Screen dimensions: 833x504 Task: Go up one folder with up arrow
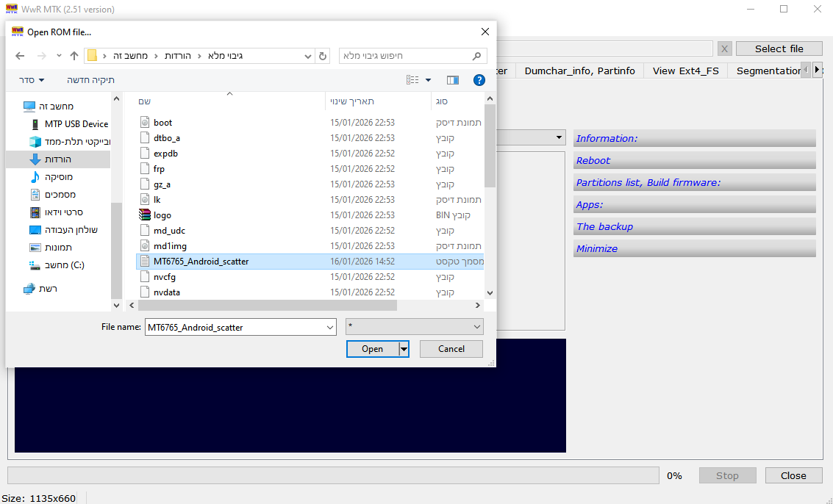[74, 56]
